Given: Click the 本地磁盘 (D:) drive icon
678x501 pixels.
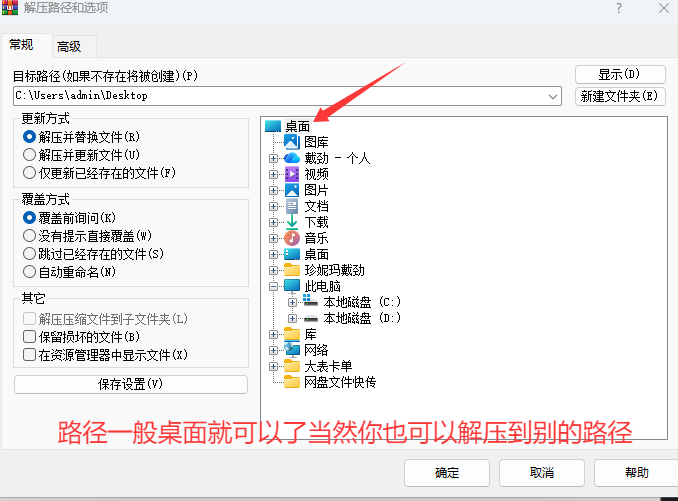Looking at the screenshot, I should (310, 319).
